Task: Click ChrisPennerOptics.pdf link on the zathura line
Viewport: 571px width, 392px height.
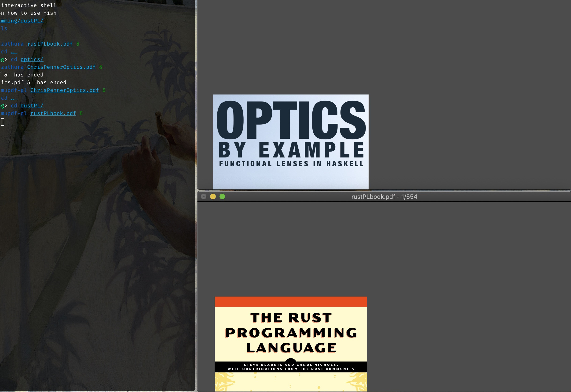Action: pyautogui.click(x=61, y=67)
